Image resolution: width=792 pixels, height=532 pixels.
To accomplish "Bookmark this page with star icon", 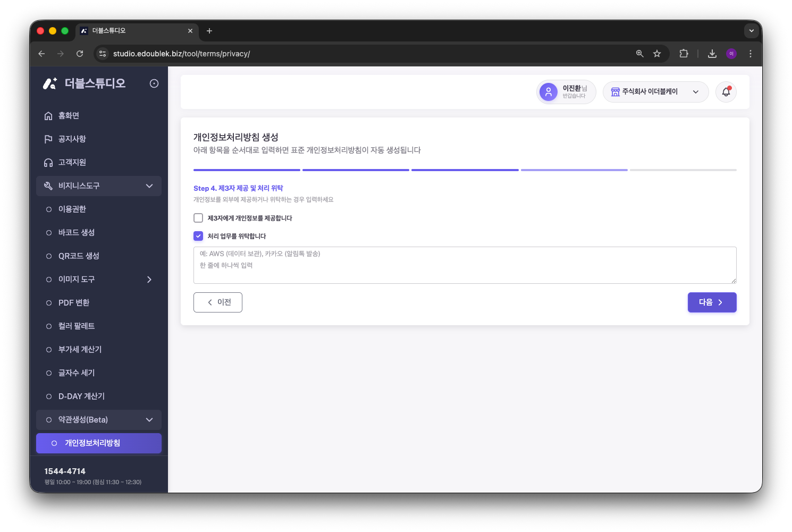I will click(657, 54).
